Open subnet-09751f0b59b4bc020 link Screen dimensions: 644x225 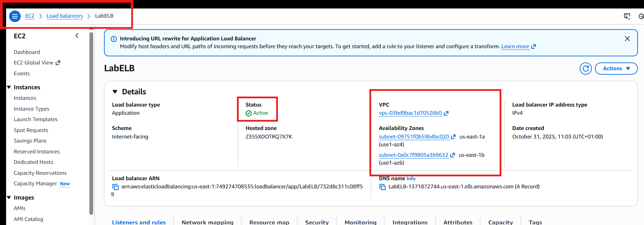pyautogui.click(x=414, y=137)
